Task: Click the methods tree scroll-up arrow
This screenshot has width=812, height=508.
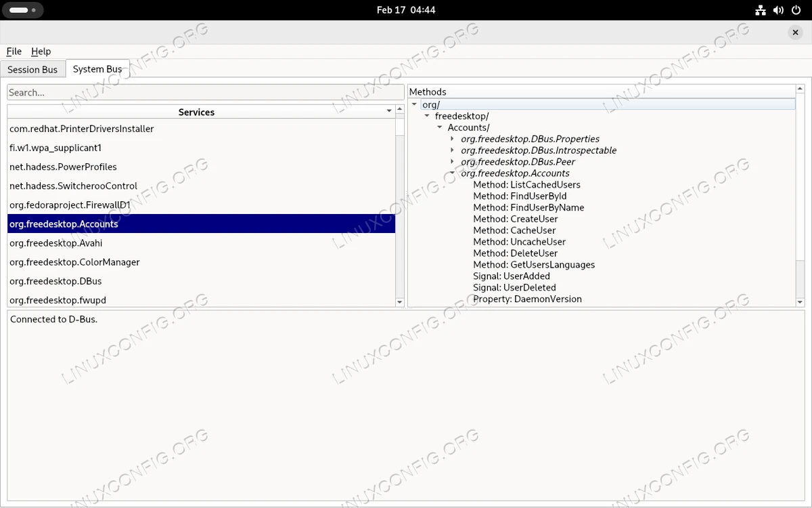Action: coord(800,89)
